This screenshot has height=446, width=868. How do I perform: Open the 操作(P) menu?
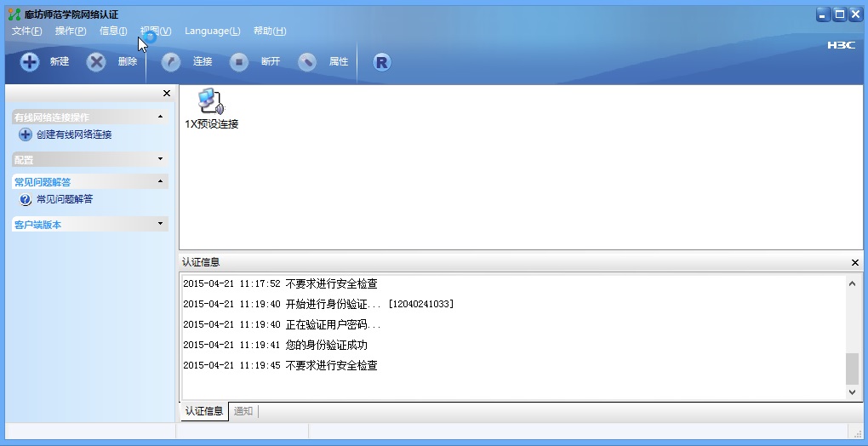point(71,31)
